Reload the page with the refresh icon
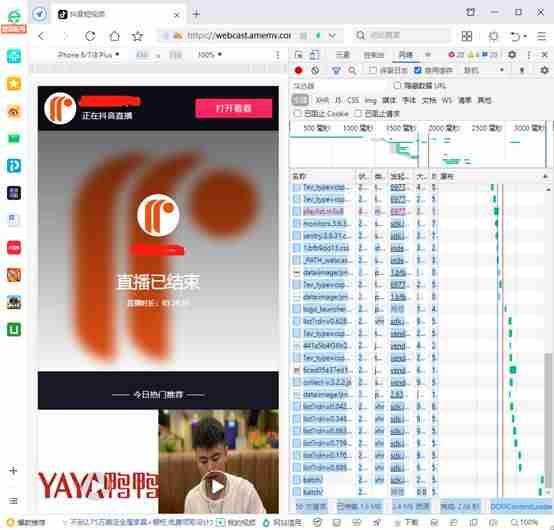 click(90, 36)
